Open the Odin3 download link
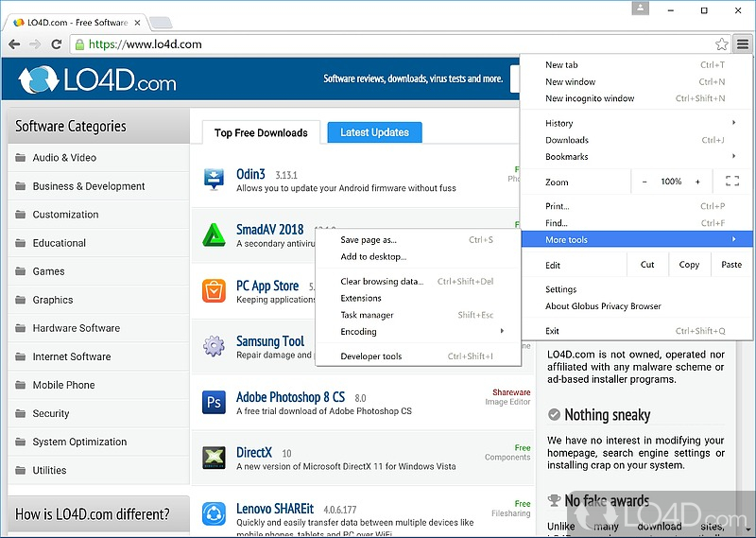The image size is (756, 538). pyautogui.click(x=250, y=174)
